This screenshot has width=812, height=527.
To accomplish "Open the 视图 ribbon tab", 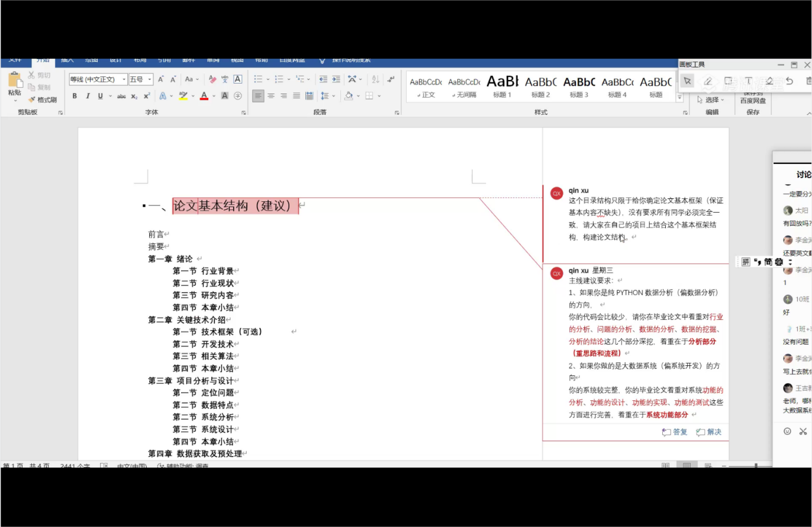I will coord(237,60).
